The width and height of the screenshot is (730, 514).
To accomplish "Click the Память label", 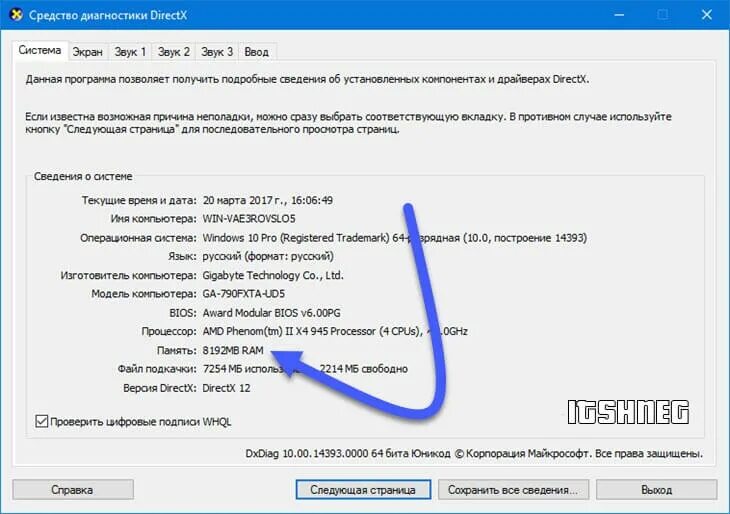I will point(177,350).
